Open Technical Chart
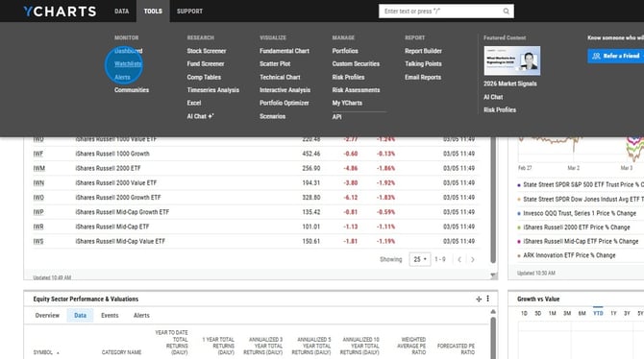This screenshot has height=359, width=644. point(280,77)
